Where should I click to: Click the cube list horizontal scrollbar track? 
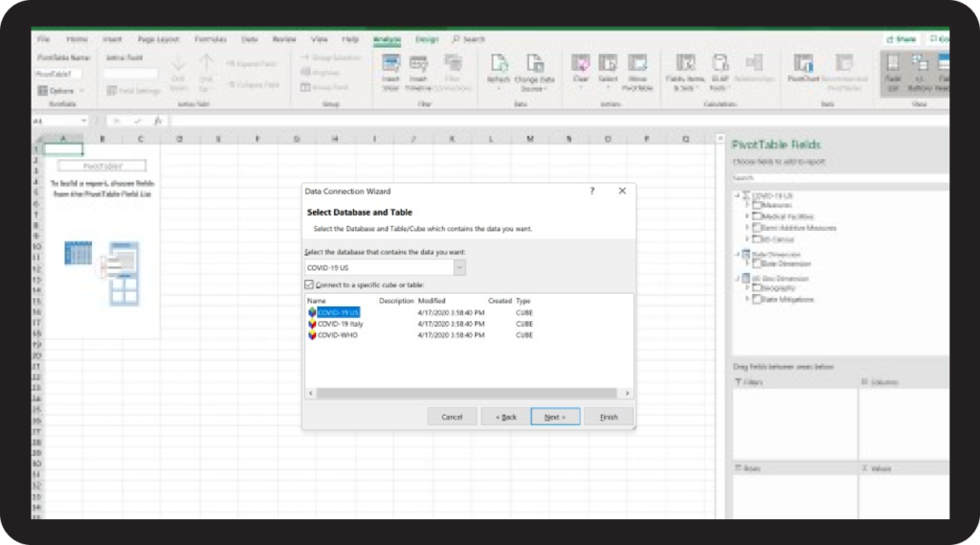466,393
